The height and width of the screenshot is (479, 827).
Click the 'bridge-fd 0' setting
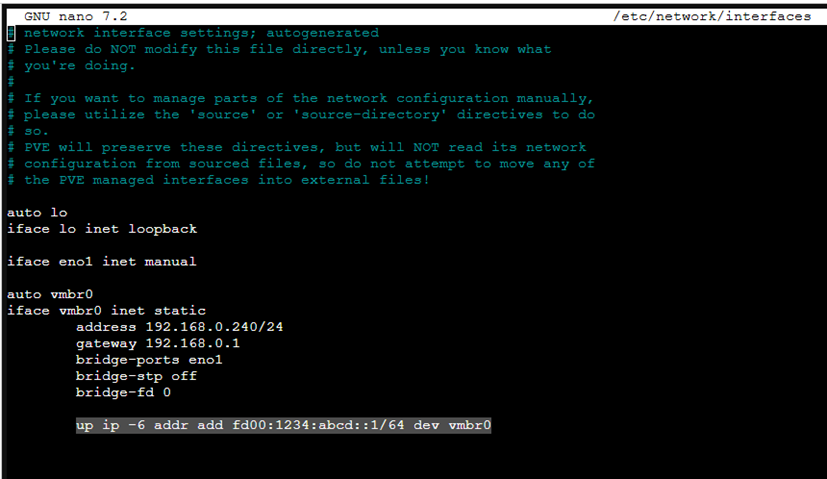pos(123,392)
